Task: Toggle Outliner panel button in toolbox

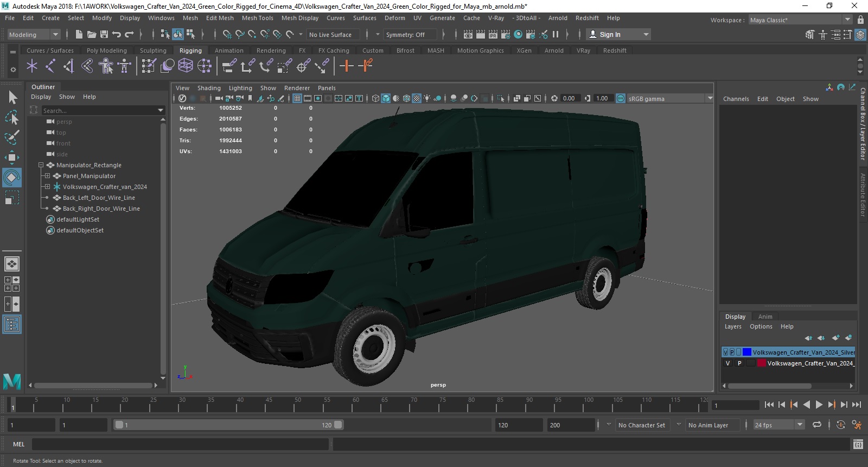Action: pos(12,324)
